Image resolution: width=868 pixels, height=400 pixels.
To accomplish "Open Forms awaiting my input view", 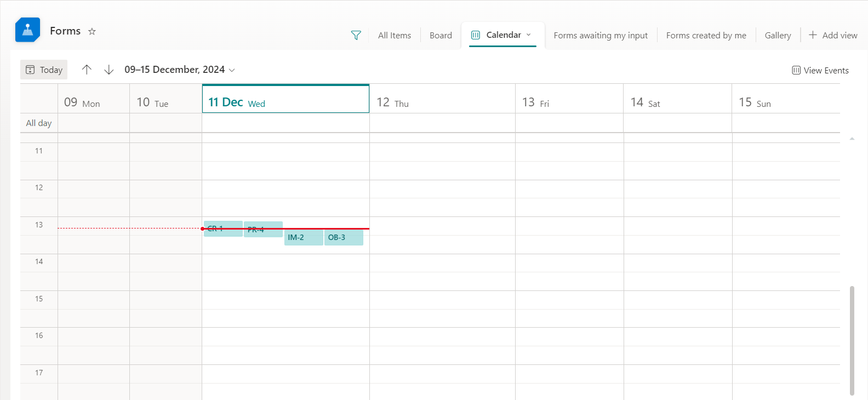I will click(x=601, y=35).
